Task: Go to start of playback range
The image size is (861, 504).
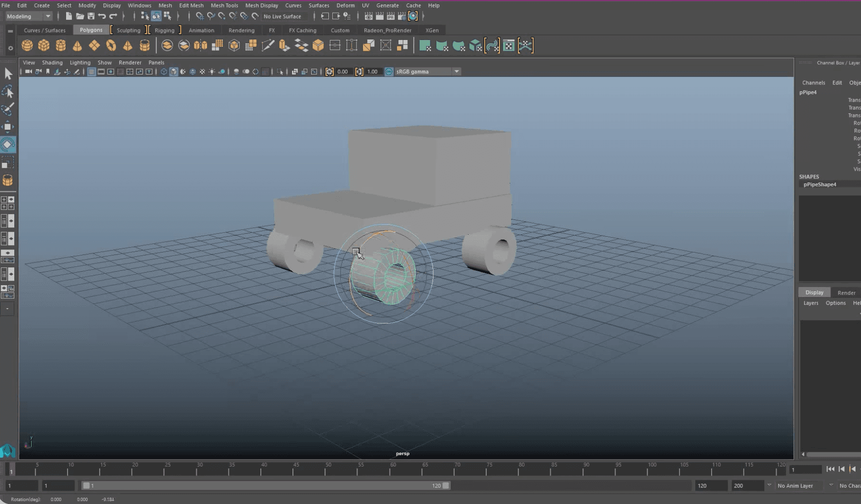Action: pyautogui.click(x=830, y=469)
